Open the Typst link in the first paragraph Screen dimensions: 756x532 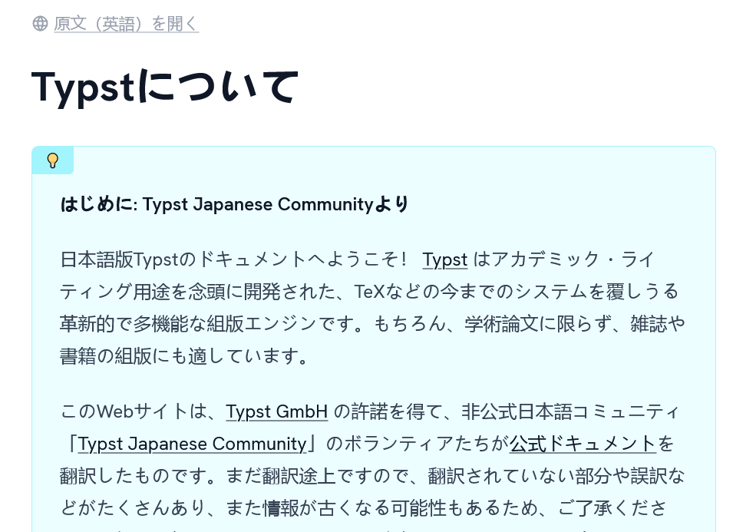tap(445, 259)
